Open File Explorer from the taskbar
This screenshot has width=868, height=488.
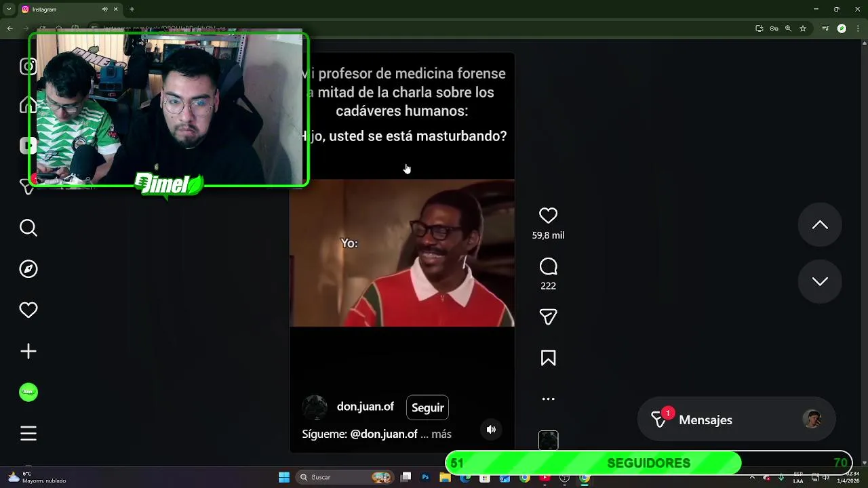click(445, 477)
